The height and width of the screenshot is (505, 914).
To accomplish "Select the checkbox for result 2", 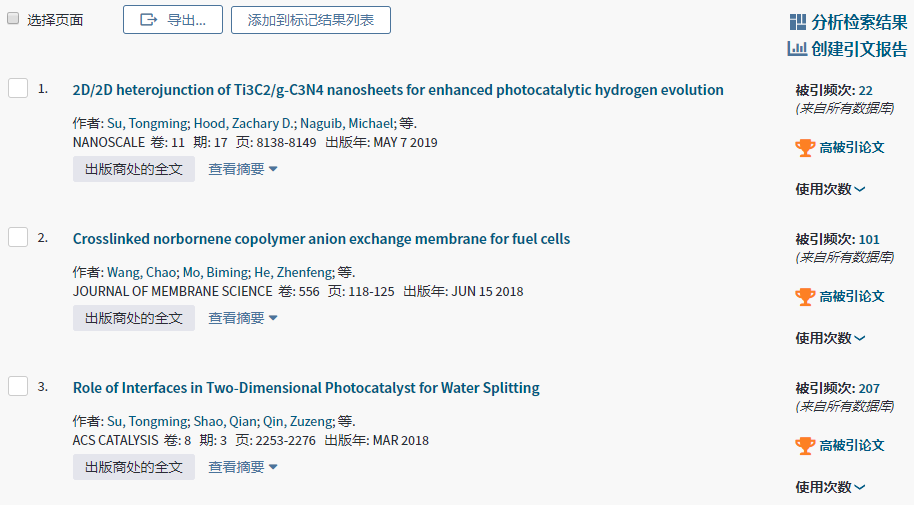I will [18, 237].
